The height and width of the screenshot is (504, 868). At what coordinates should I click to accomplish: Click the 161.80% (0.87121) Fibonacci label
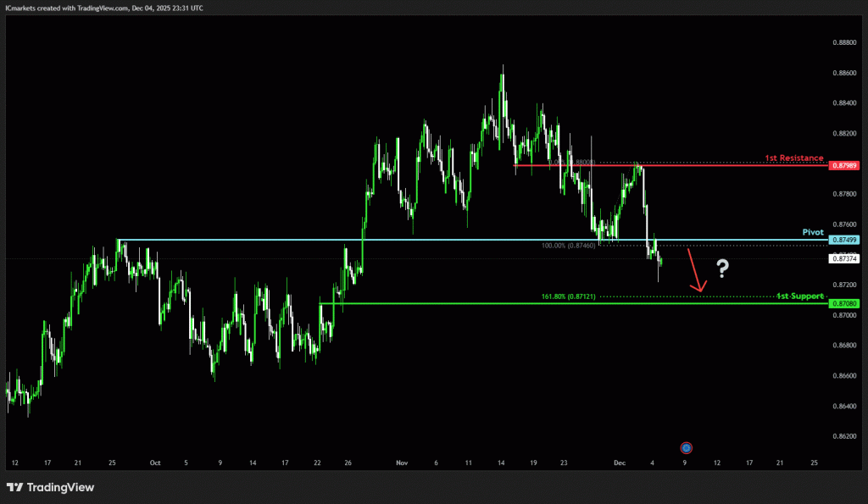point(568,296)
